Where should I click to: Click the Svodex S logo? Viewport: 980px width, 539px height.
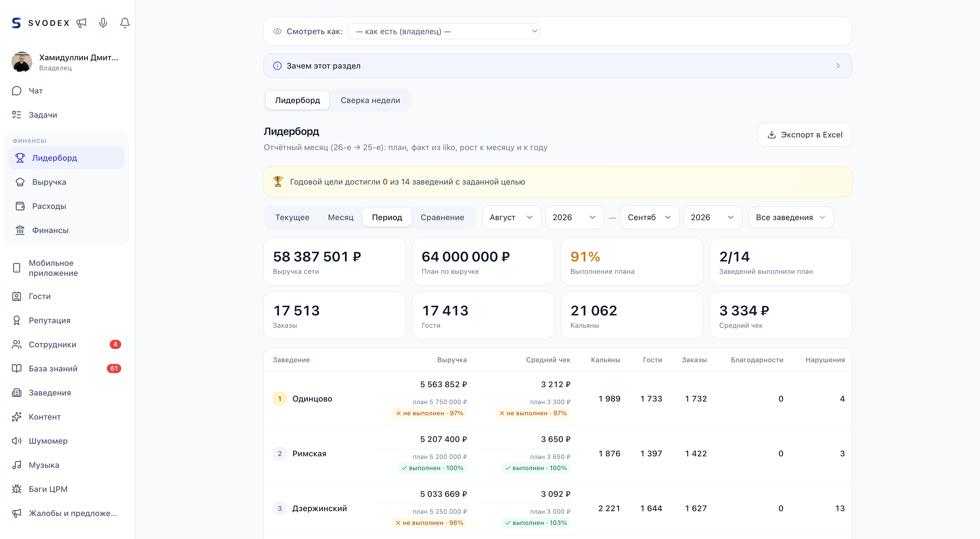16,23
